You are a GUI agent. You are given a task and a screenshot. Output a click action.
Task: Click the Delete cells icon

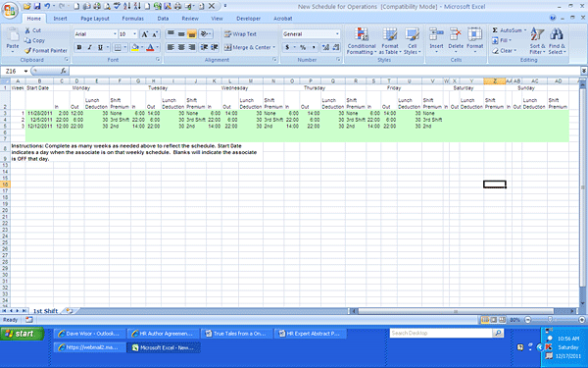pyautogui.click(x=456, y=34)
